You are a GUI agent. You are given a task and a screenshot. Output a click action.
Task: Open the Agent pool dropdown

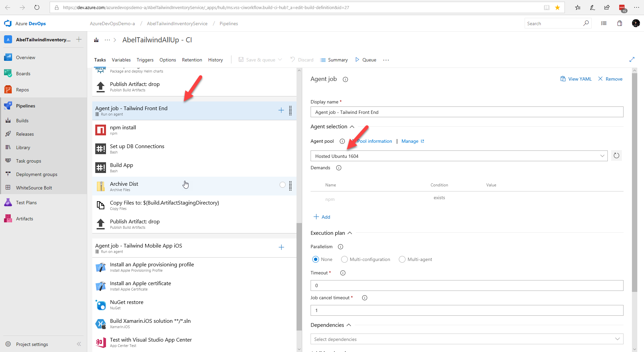pos(459,156)
